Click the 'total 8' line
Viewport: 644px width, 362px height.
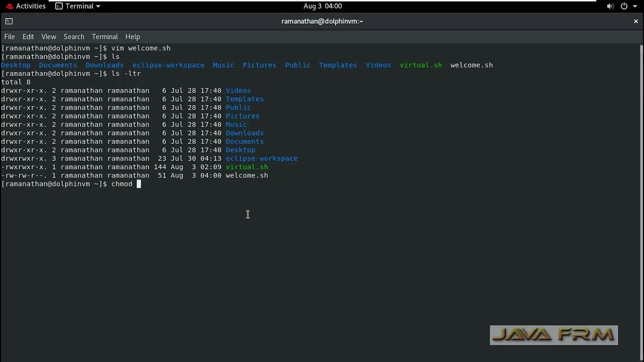[16, 82]
